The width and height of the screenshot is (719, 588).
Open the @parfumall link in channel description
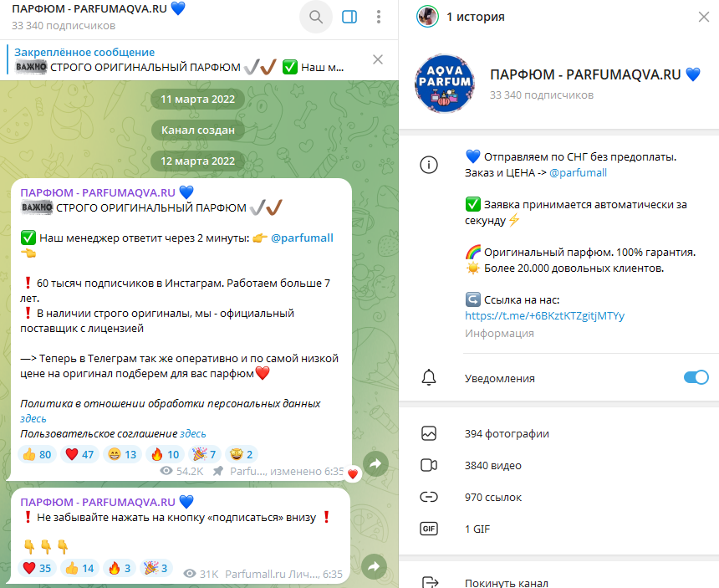coord(578,173)
